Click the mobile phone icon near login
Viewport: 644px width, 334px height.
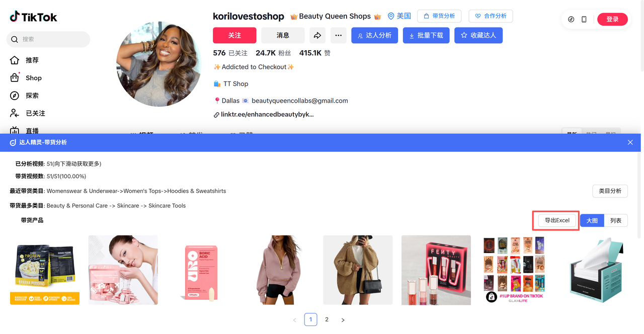pyautogui.click(x=584, y=19)
